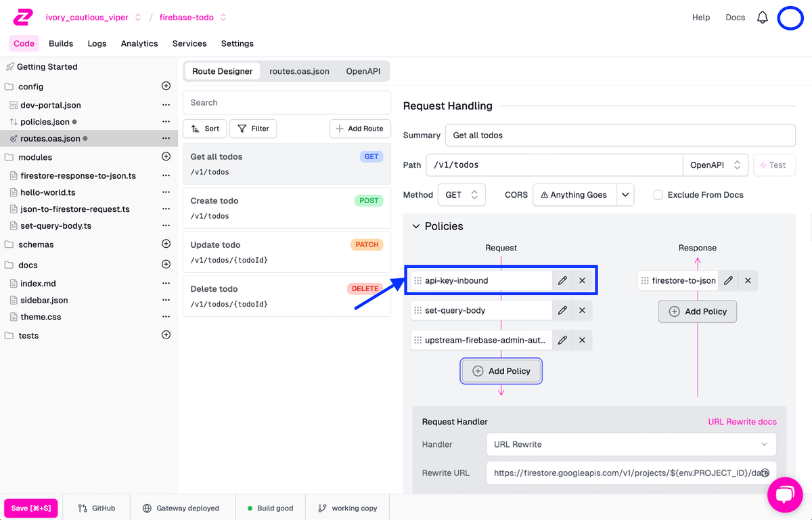Open the Analytics menu tab
Image resolution: width=812 pixels, height=520 pixels.
click(139, 43)
